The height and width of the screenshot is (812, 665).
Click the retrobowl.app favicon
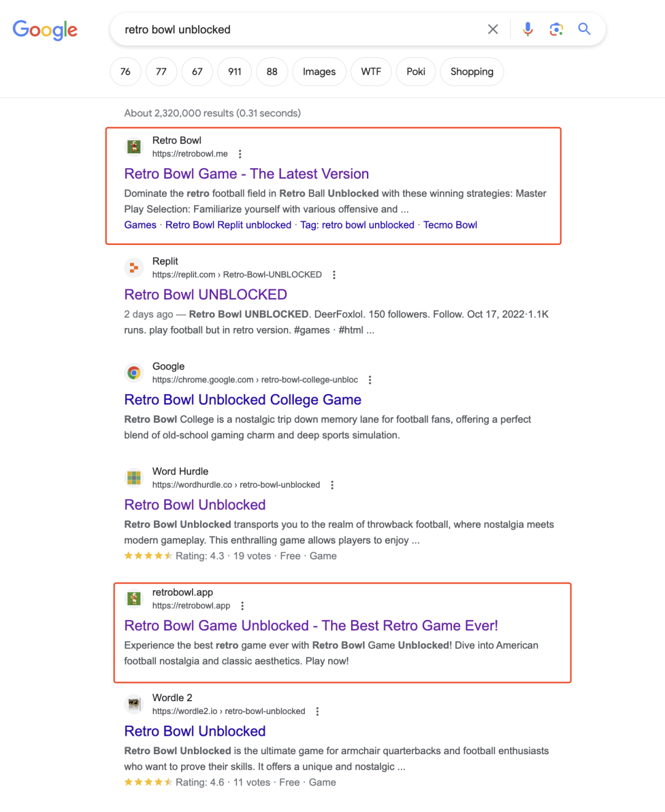coord(134,598)
